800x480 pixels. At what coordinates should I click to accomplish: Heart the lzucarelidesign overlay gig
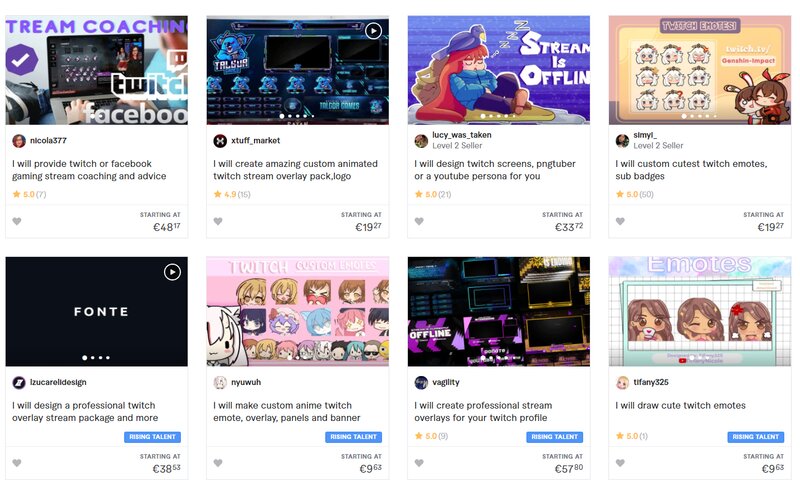17,463
